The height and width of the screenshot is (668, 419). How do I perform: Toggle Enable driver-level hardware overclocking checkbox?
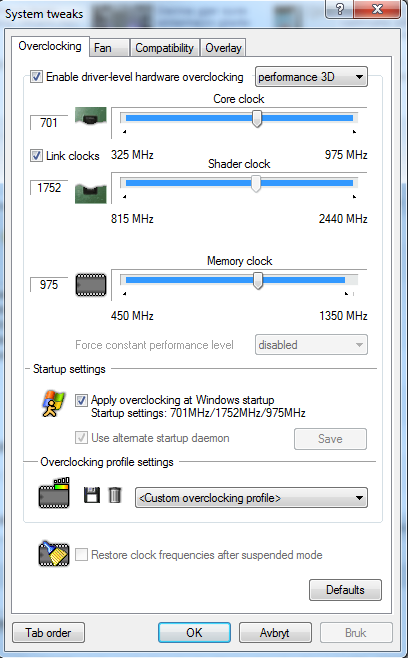tap(36, 77)
